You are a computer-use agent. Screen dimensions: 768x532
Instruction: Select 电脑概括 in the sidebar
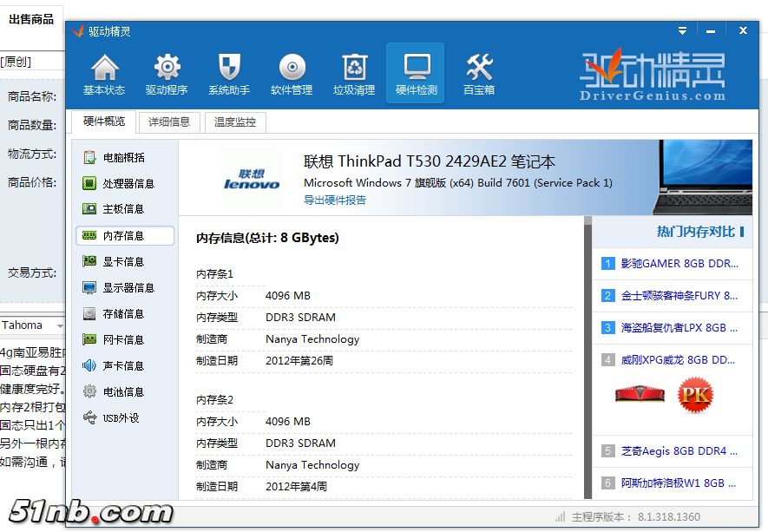(x=124, y=158)
